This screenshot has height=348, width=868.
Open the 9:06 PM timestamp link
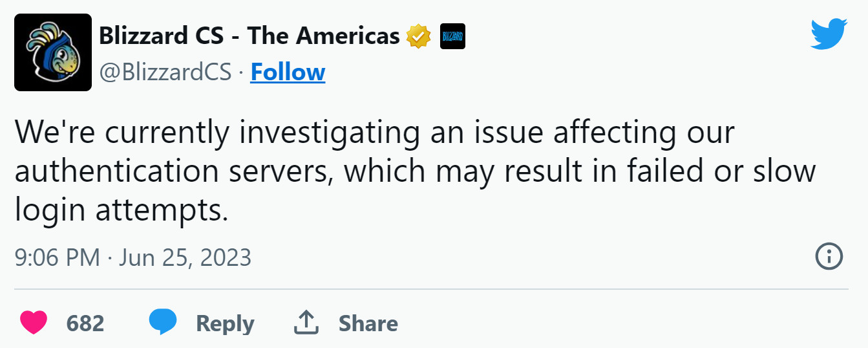click(x=57, y=257)
